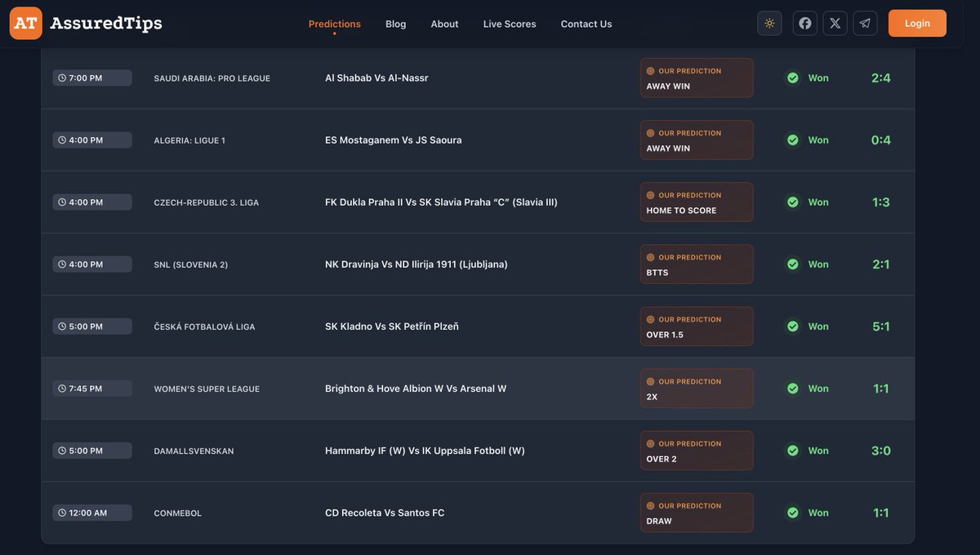Select Hammarby IF (W) Vs IK Uppsala Fotboll
Viewport: 980px width, 555px height.
point(425,451)
